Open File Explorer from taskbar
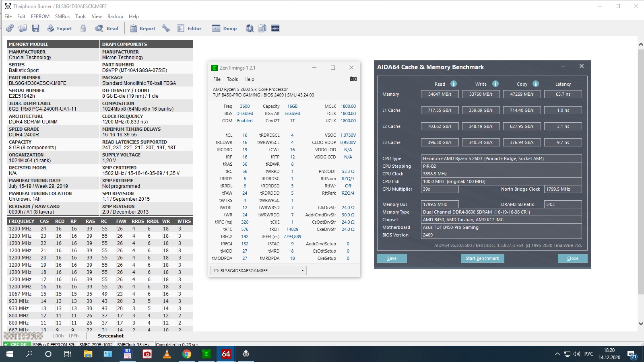This screenshot has width=644, height=362. pos(88,354)
